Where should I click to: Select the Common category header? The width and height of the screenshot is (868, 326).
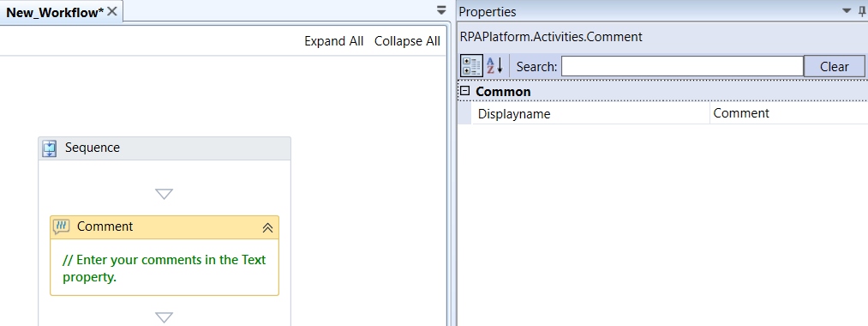(x=503, y=92)
